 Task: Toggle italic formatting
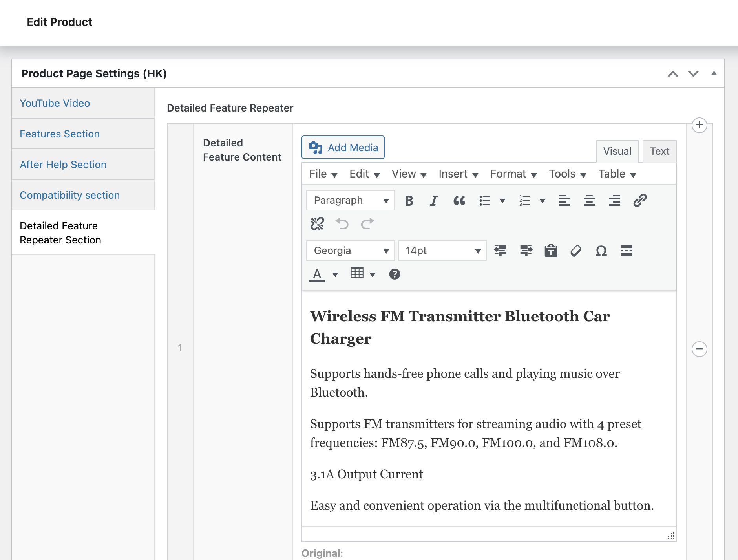point(434,201)
